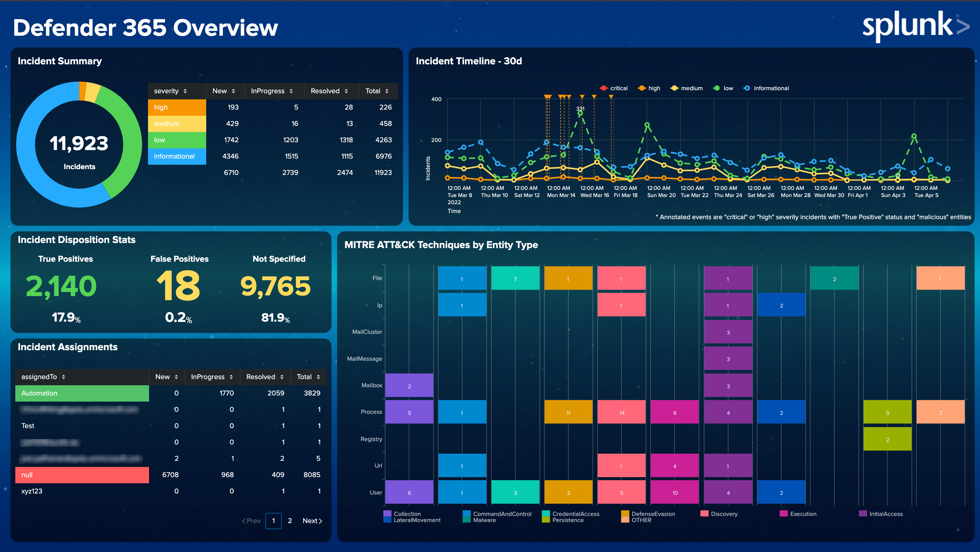Click the Process Discovery block labeled 14
Viewport: 980px width, 552px height.
pos(622,412)
